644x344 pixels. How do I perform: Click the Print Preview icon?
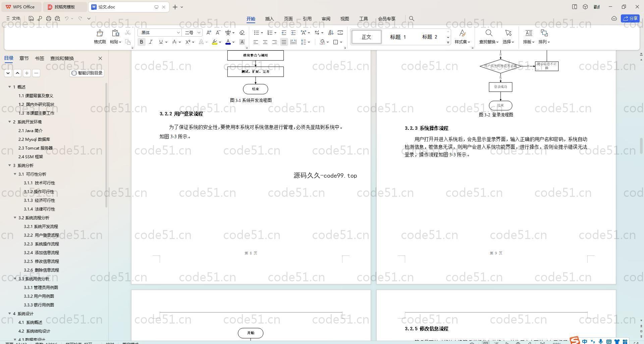click(x=57, y=19)
